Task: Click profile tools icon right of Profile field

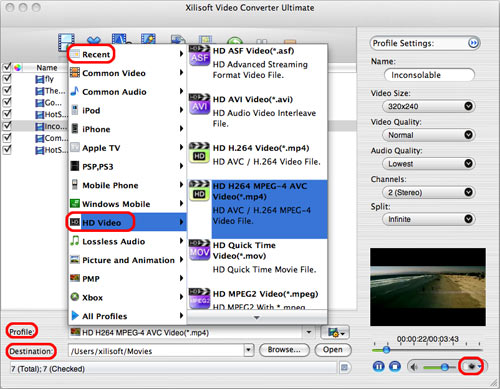Action: tap(335, 332)
